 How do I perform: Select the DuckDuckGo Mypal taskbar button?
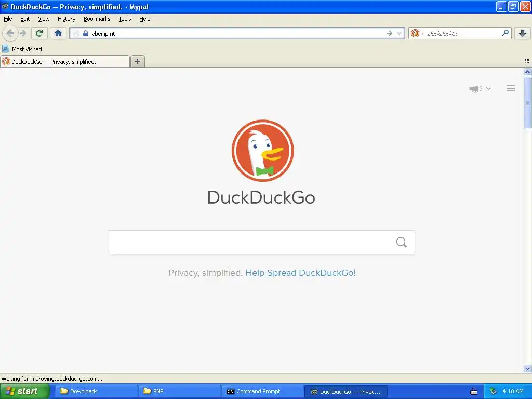345,392
